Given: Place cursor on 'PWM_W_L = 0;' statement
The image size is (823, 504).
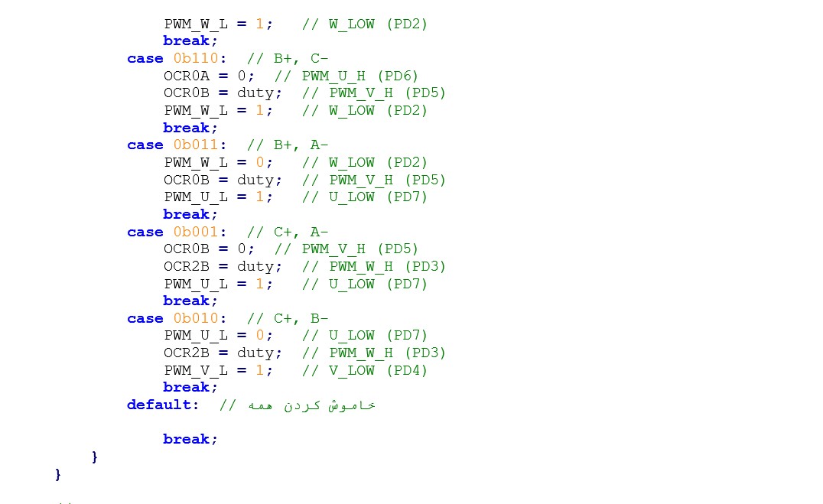Looking at the screenshot, I should point(218,163).
